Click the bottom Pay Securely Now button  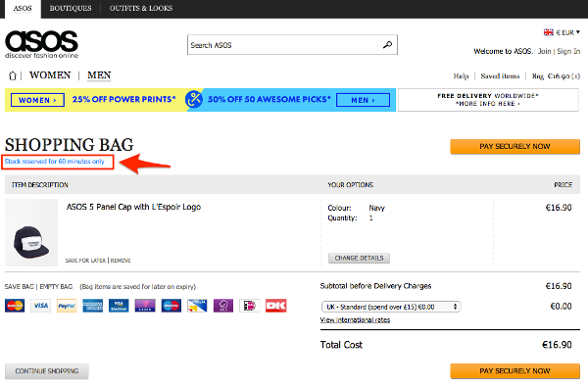tap(514, 371)
